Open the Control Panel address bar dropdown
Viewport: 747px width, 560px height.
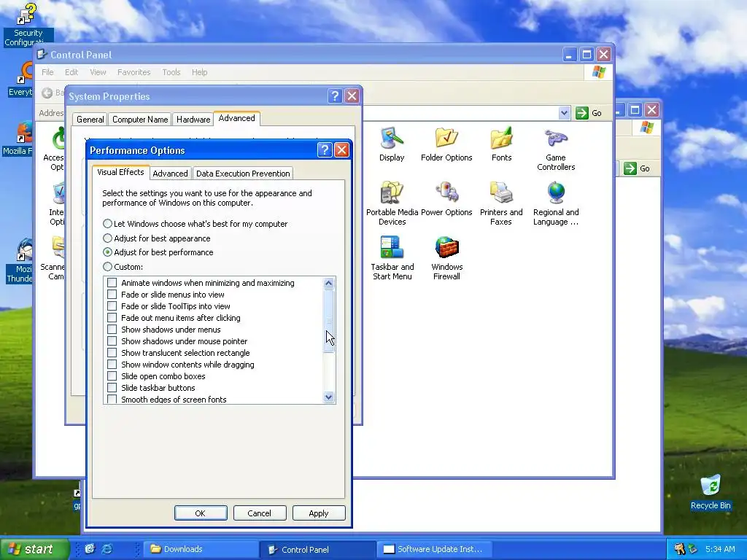tap(564, 113)
